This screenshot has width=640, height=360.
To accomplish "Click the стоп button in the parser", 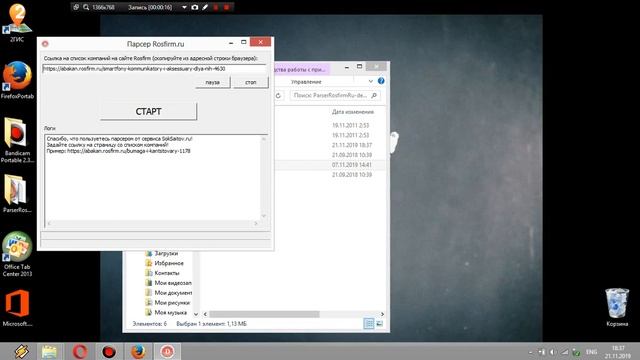I will point(251,82).
